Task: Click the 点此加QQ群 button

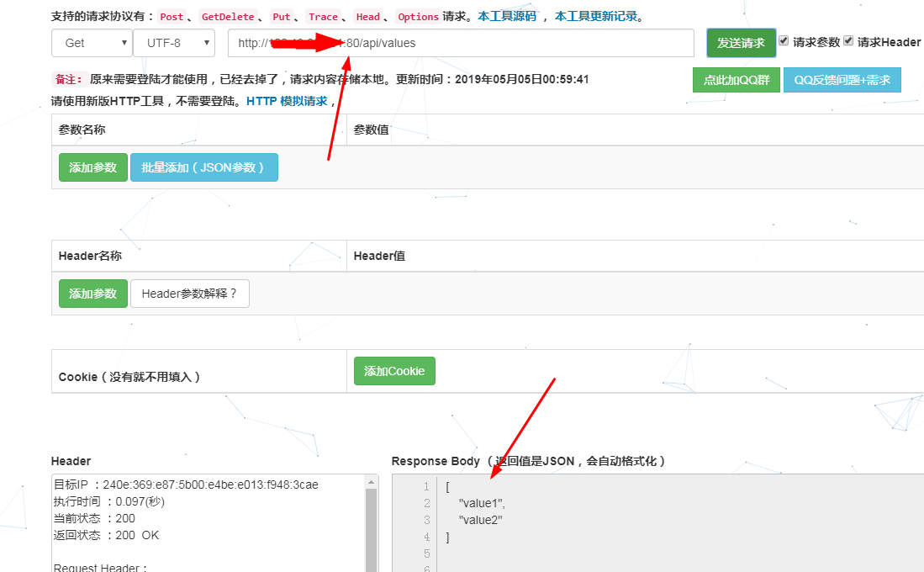Action: [736, 80]
